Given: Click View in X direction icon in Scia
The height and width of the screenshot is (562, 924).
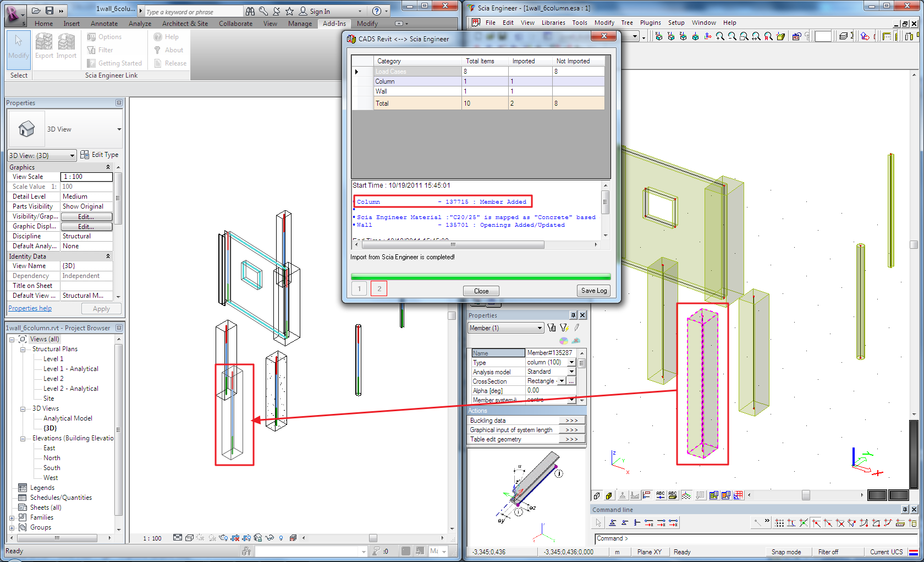Looking at the screenshot, I should pyautogui.click(x=659, y=36).
